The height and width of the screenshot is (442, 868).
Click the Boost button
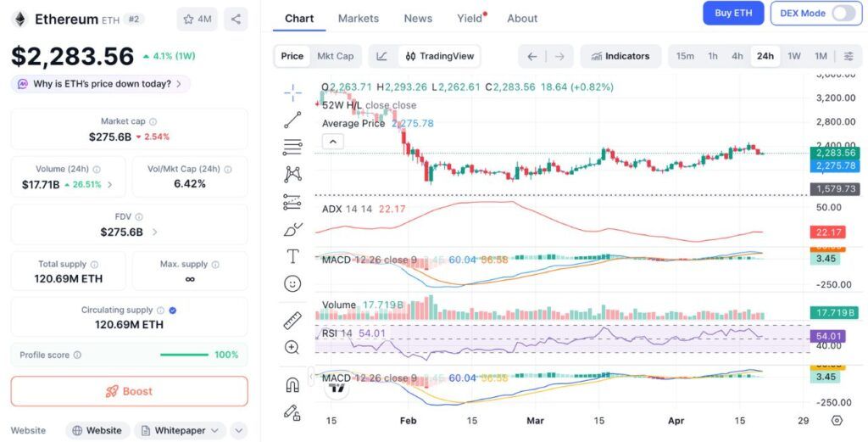click(x=129, y=391)
